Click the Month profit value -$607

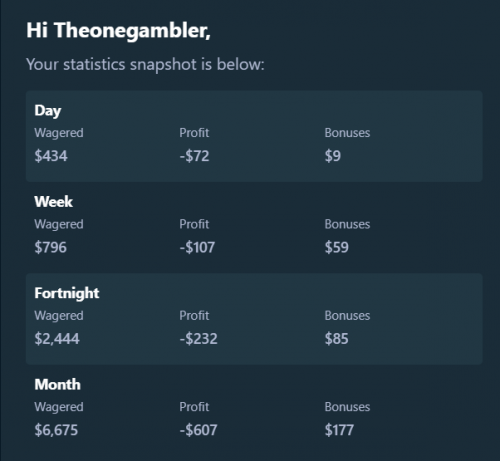pyautogui.click(x=198, y=430)
